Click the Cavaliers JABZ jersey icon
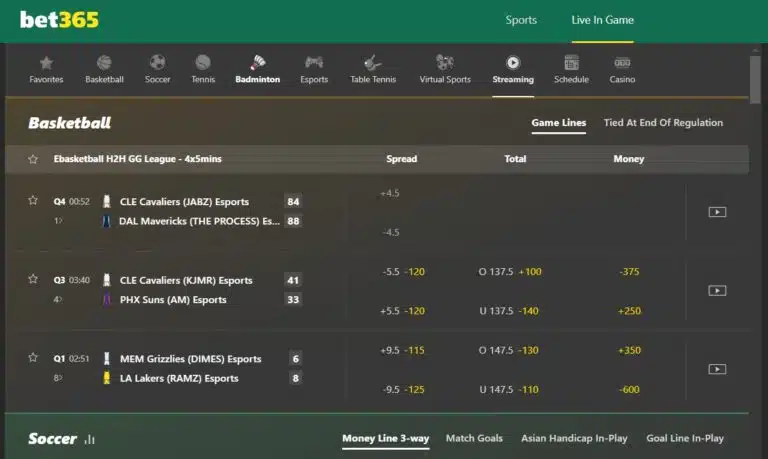 pos(106,201)
